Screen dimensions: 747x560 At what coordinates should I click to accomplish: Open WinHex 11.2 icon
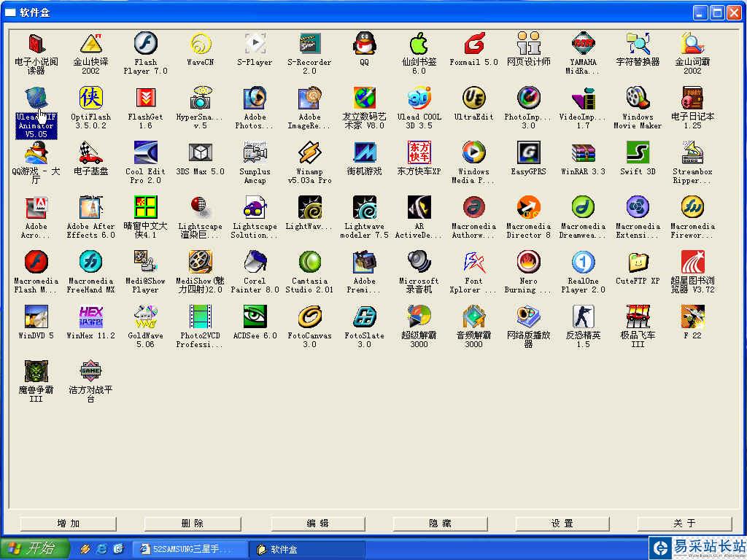click(90, 316)
